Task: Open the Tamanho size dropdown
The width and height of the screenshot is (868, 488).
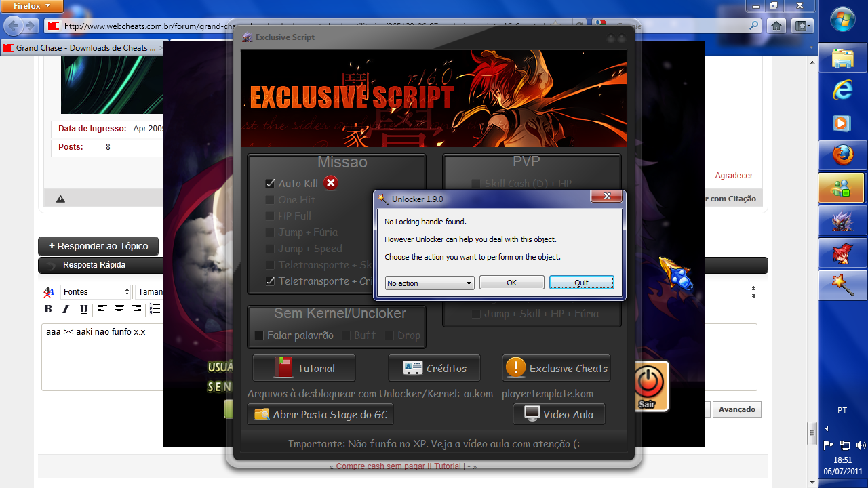Action: tap(149, 292)
